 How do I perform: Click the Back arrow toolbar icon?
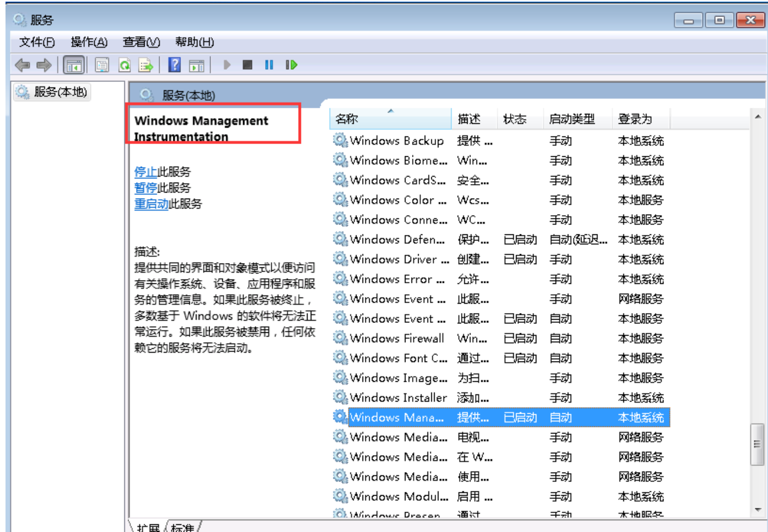point(22,65)
